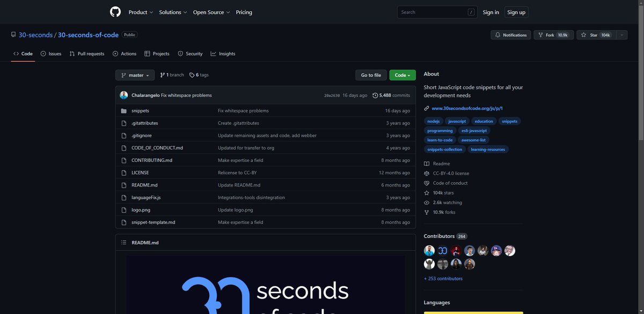Viewport: 644px width, 314px height.
Task: Open the Product menu dropdown
Action: pos(140,12)
